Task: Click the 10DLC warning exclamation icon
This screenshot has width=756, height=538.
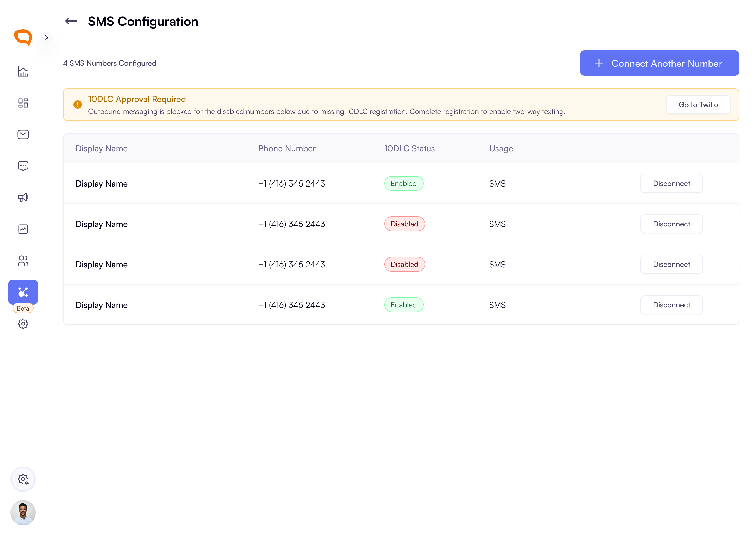Action: tap(77, 105)
